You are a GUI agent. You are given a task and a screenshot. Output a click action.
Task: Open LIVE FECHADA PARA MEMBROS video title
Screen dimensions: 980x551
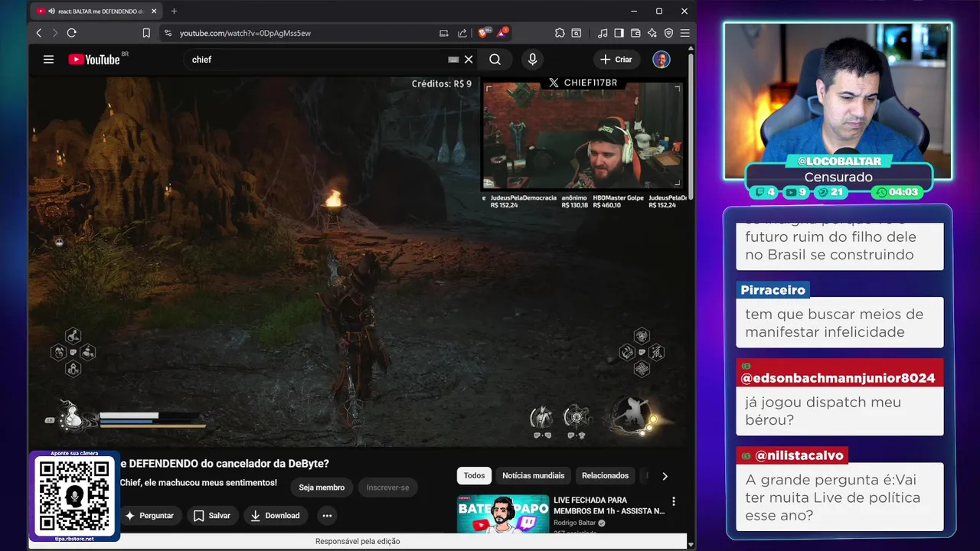[x=609, y=505]
